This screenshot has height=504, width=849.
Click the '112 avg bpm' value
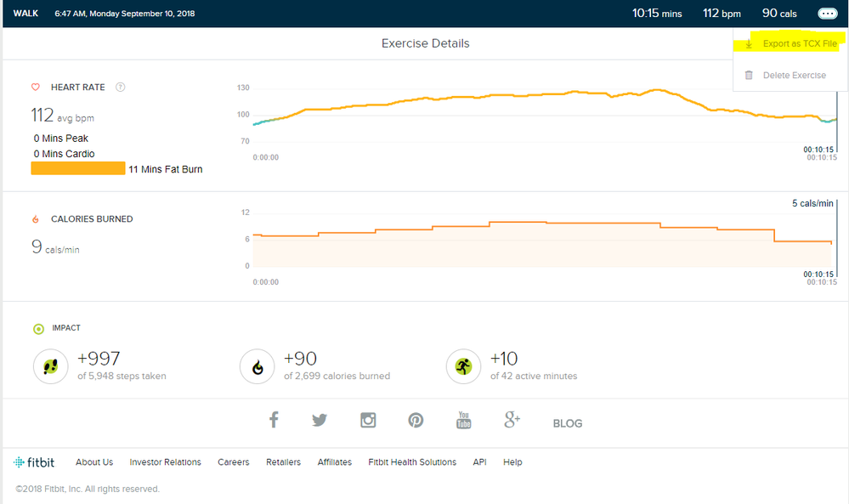click(x=62, y=116)
